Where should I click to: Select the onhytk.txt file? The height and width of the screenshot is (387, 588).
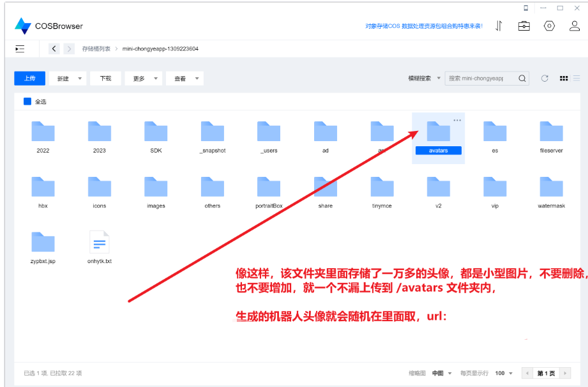(x=100, y=247)
